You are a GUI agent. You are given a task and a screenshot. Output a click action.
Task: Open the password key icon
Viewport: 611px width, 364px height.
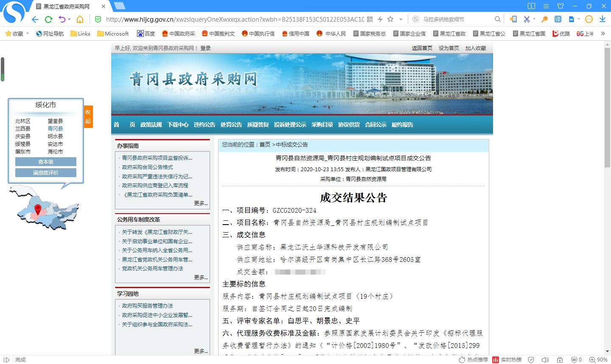coord(544,19)
